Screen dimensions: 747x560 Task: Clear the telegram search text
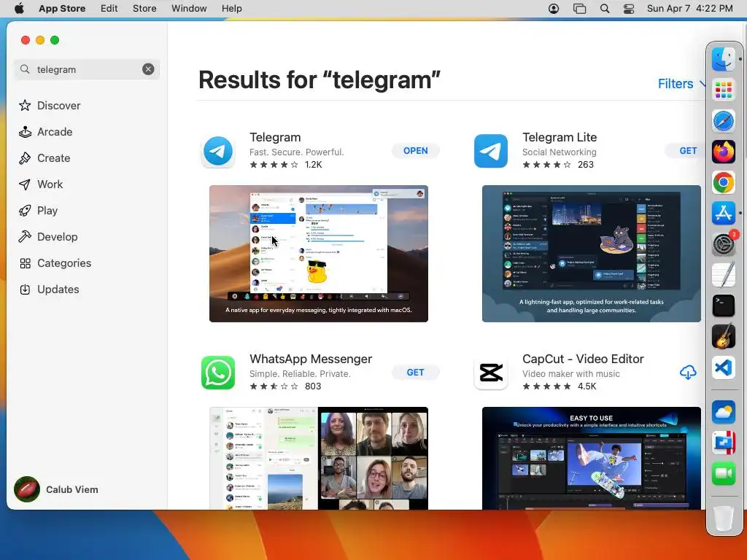pos(148,69)
